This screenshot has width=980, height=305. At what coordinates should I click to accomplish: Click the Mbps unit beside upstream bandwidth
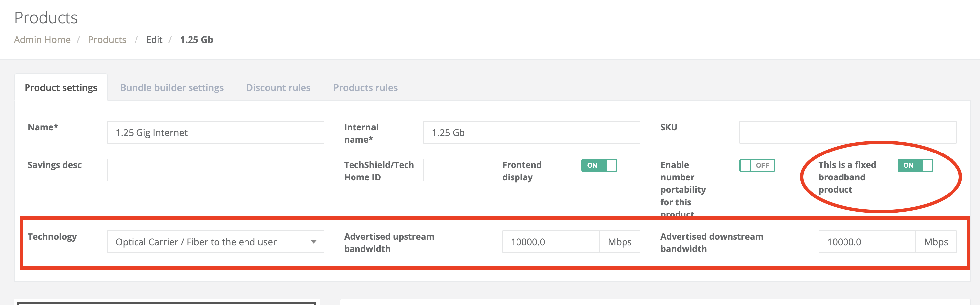tap(619, 242)
